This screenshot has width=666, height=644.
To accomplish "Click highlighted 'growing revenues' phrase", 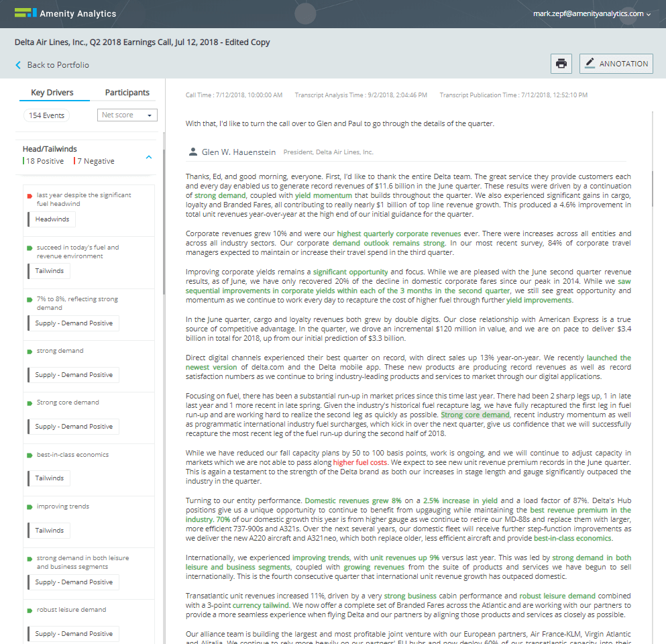I will tap(374, 567).
